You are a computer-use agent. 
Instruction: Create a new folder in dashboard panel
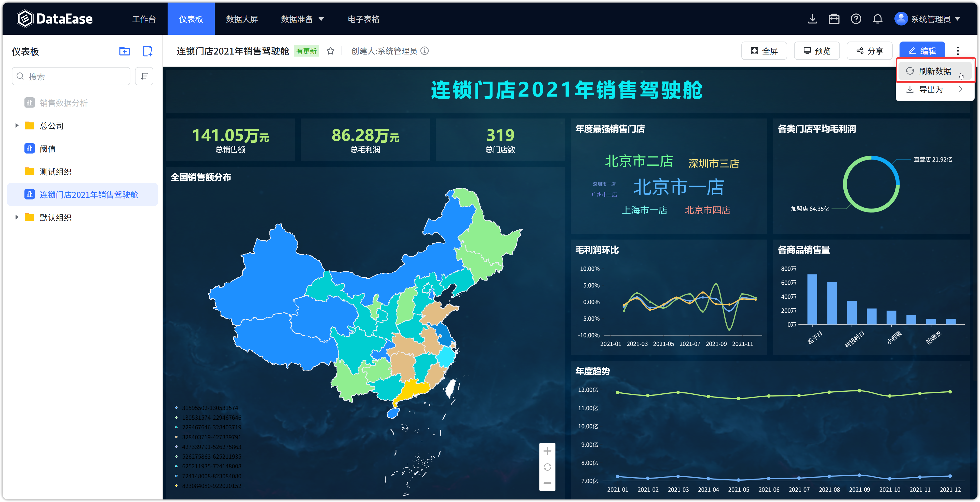click(124, 51)
